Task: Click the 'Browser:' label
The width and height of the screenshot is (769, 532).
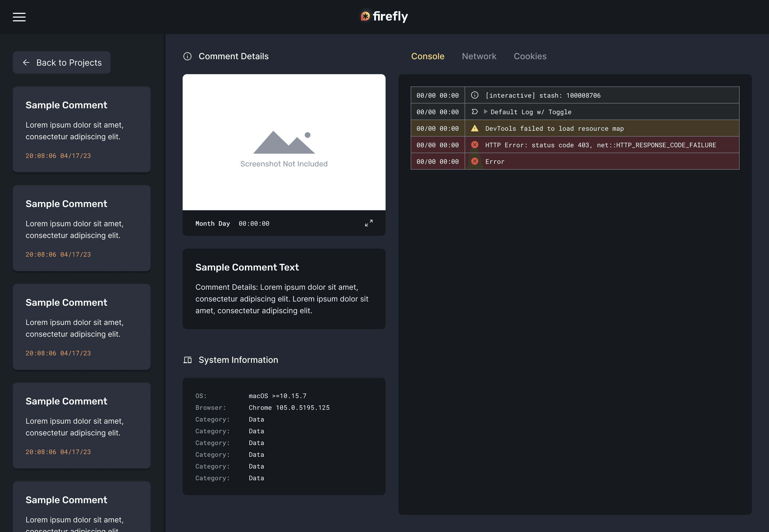Action: (210, 408)
